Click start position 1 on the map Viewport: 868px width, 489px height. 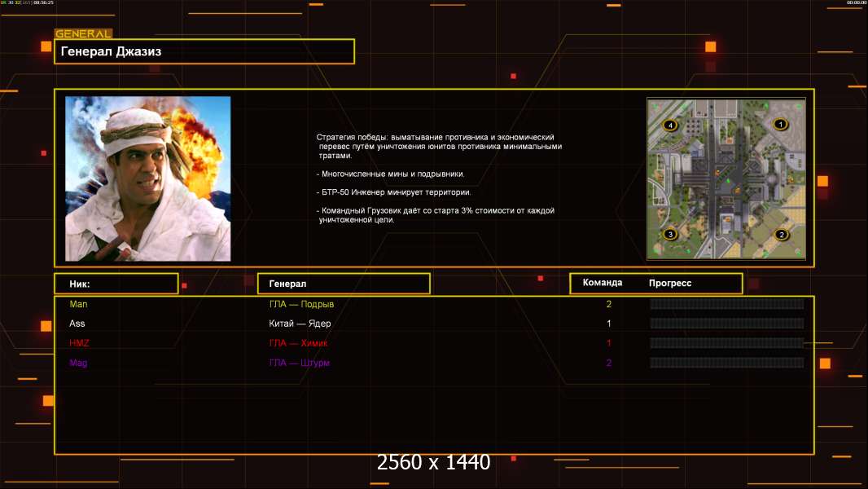coord(780,125)
